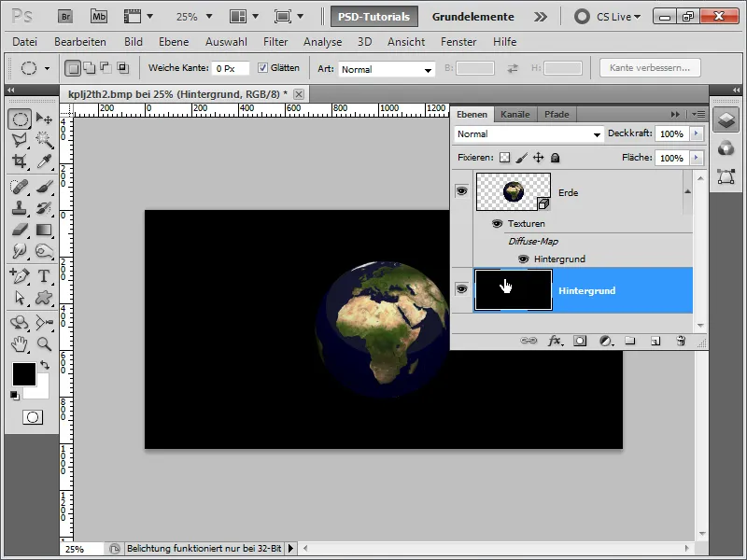Toggle lock position
747x560 pixels.
(539, 158)
